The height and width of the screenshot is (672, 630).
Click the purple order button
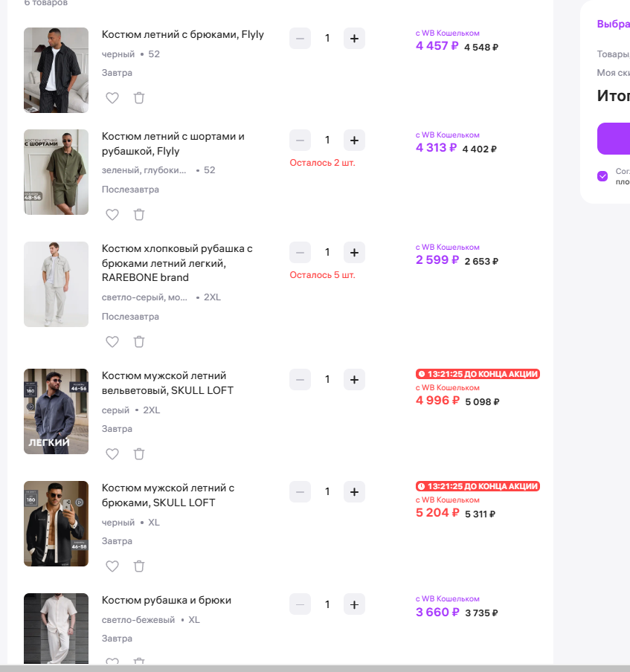tap(614, 138)
